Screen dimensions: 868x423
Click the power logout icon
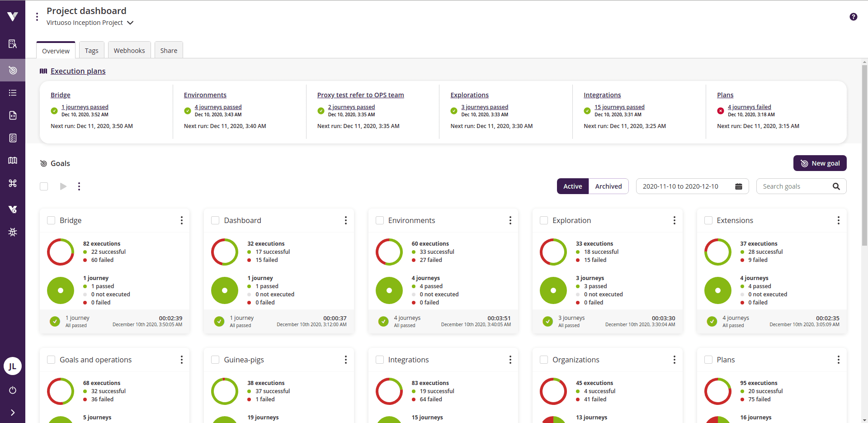pos(13,390)
